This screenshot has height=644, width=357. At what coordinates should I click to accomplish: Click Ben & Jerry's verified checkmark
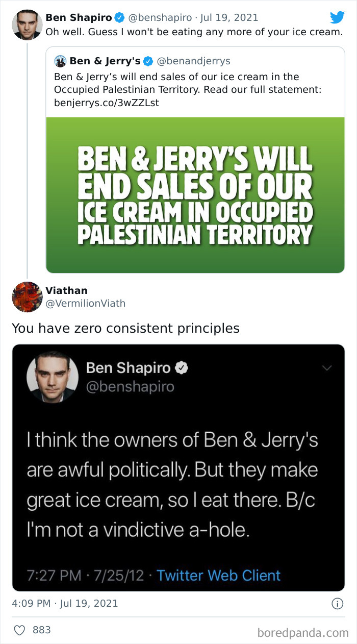(x=148, y=61)
